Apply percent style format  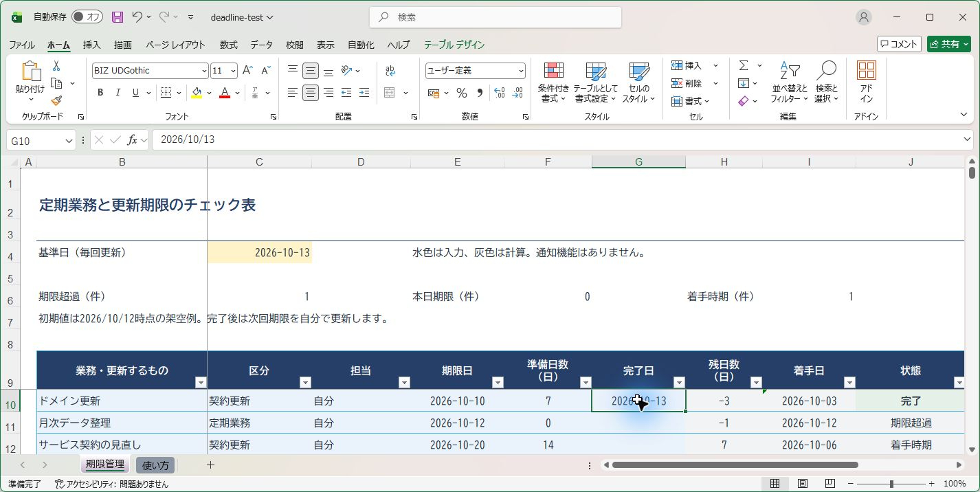point(462,93)
